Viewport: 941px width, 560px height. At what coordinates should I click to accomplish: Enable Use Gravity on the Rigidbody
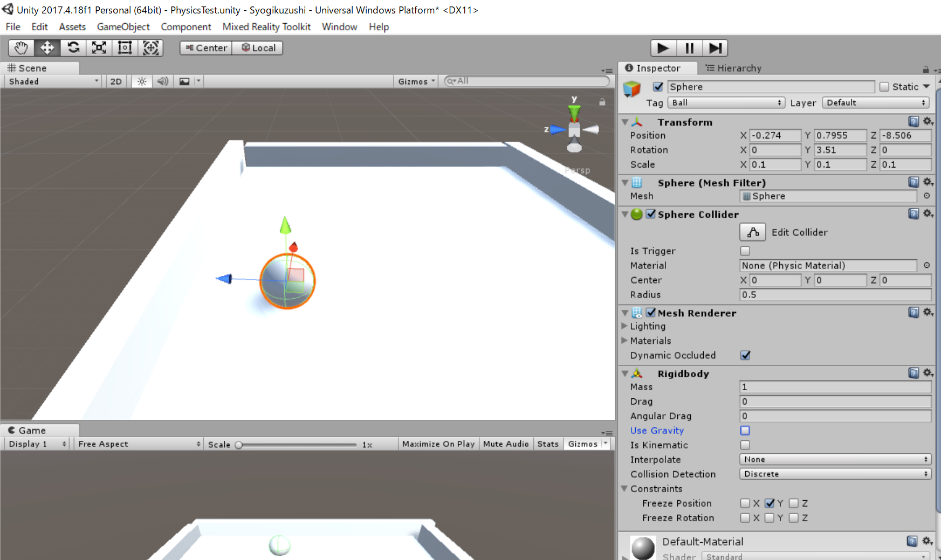point(745,430)
